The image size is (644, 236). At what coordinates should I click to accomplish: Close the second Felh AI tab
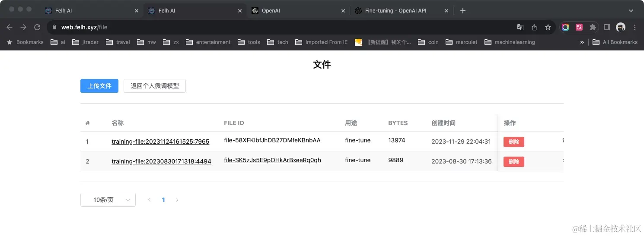(x=240, y=11)
